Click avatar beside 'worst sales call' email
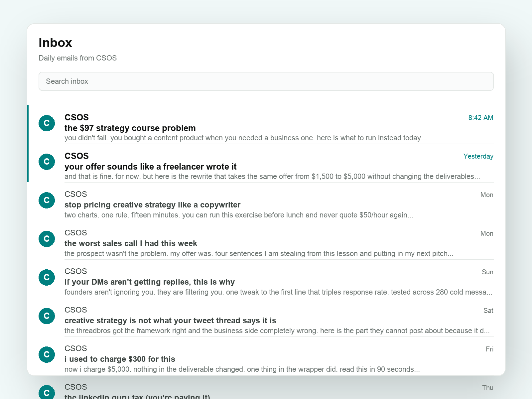 tap(47, 239)
